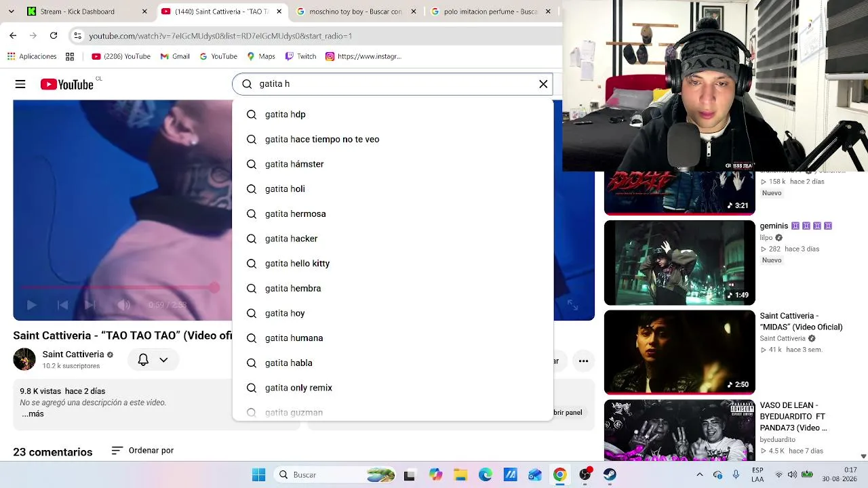868x488 pixels.
Task: Go forward with the browser forward arrow
Action: (33, 35)
